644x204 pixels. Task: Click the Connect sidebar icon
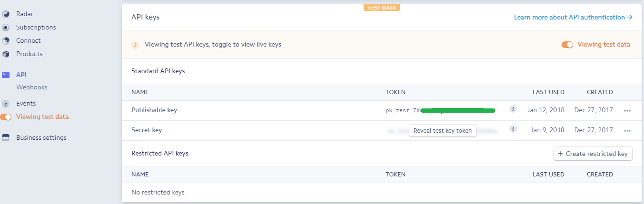click(6, 41)
